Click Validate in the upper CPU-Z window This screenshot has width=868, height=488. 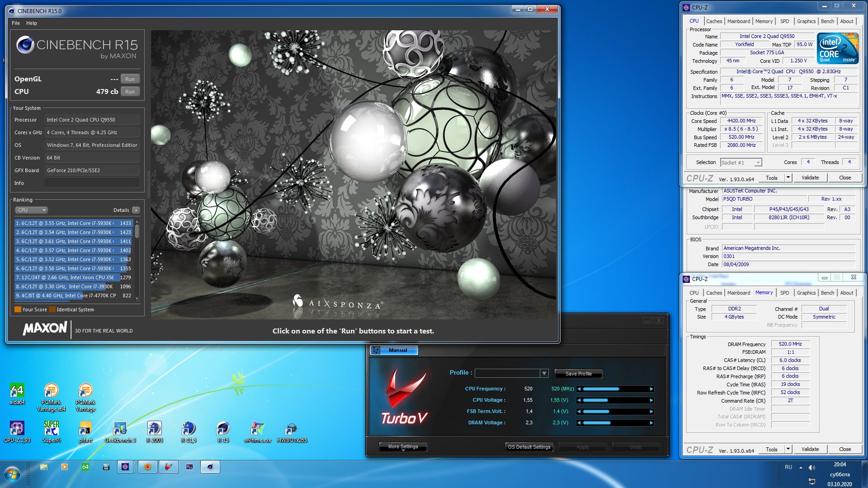(x=810, y=178)
